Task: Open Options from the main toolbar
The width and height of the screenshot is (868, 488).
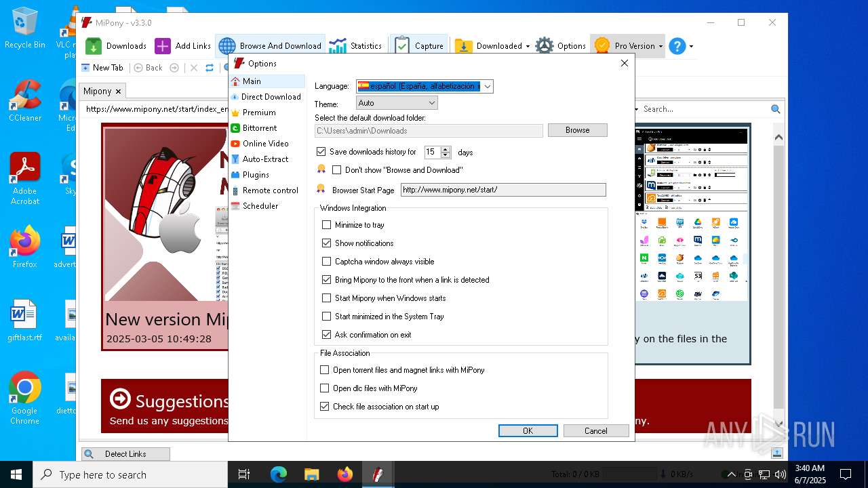Action: pyautogui.click(x=561, y=45)
